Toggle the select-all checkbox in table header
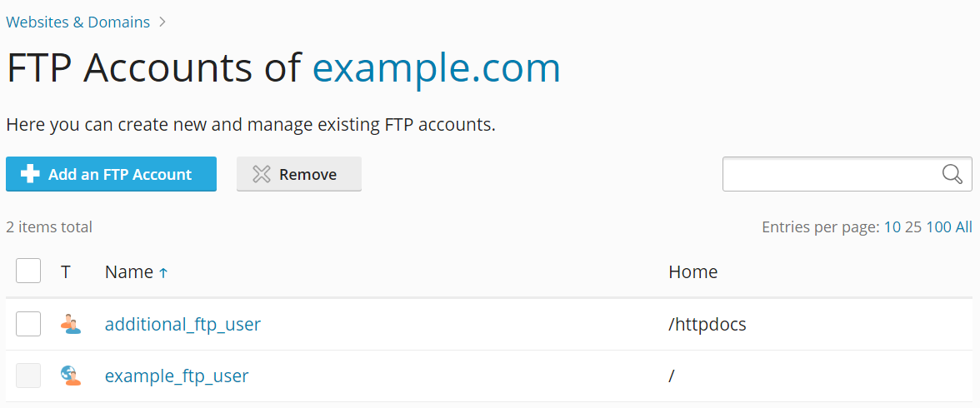 pyautogui.click(x=28, y=271)
